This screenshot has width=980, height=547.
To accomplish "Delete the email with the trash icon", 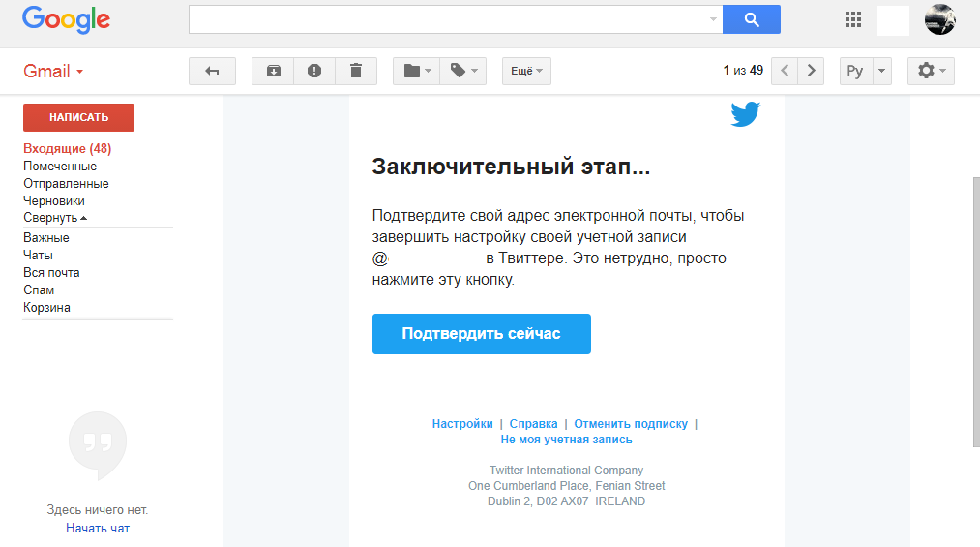I will point(356,71).
